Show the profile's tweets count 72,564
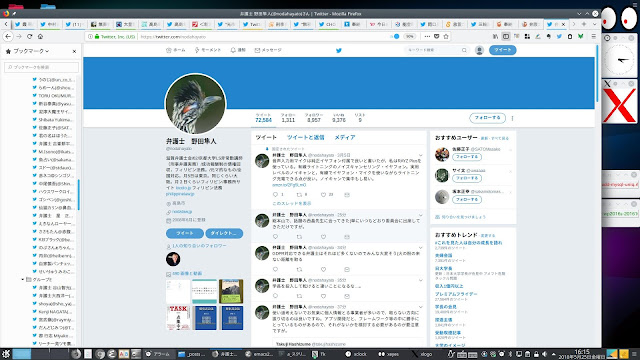The height and width of the screenshot is (360, 640). pos(263,118)
